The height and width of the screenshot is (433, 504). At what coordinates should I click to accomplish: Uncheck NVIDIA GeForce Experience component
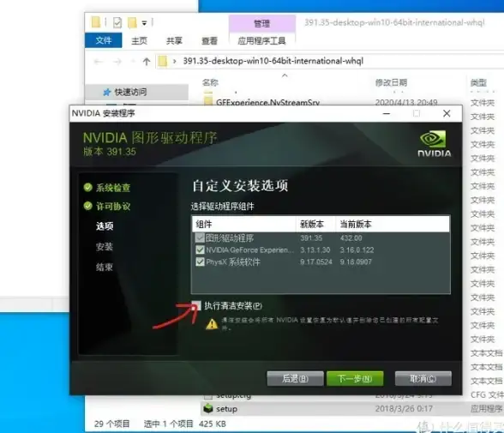point(200,250)
